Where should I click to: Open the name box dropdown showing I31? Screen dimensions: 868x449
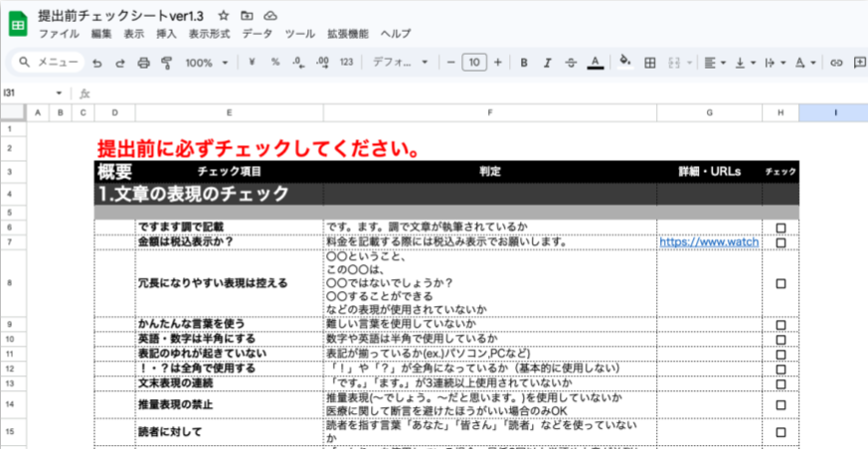[x=60, y=93]
